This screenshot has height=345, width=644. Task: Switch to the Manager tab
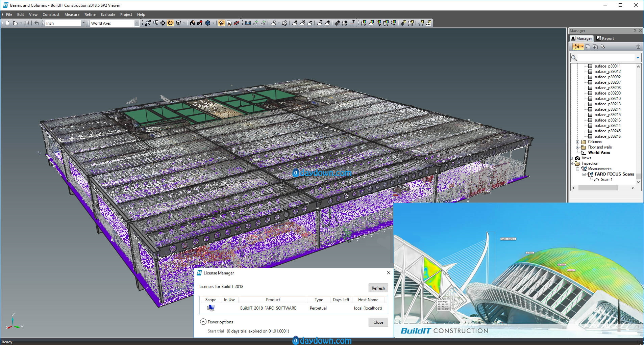click(x=581, y=38)
